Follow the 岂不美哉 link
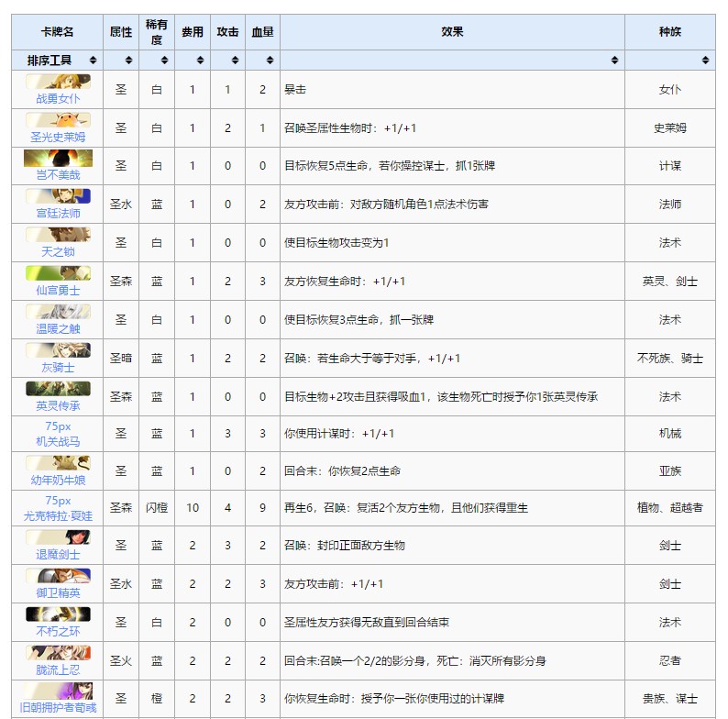Image resolution: width=728 pixels, height=719 pixels. click(58, 174)
